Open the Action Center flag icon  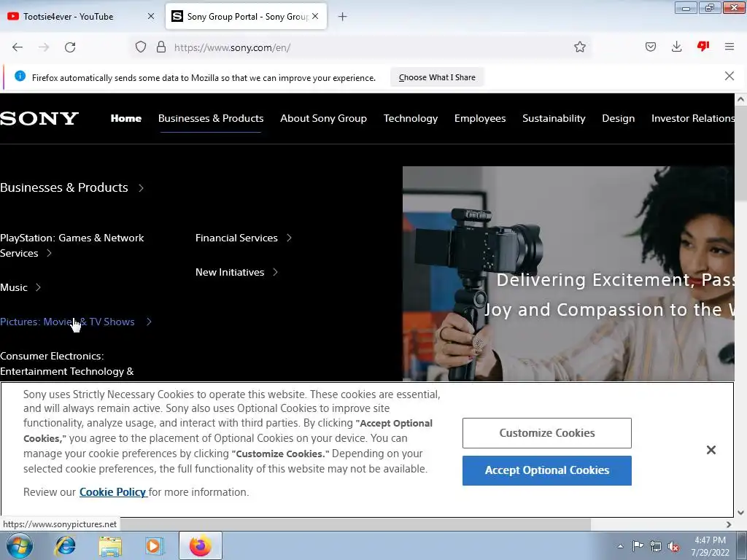point(638,546)
